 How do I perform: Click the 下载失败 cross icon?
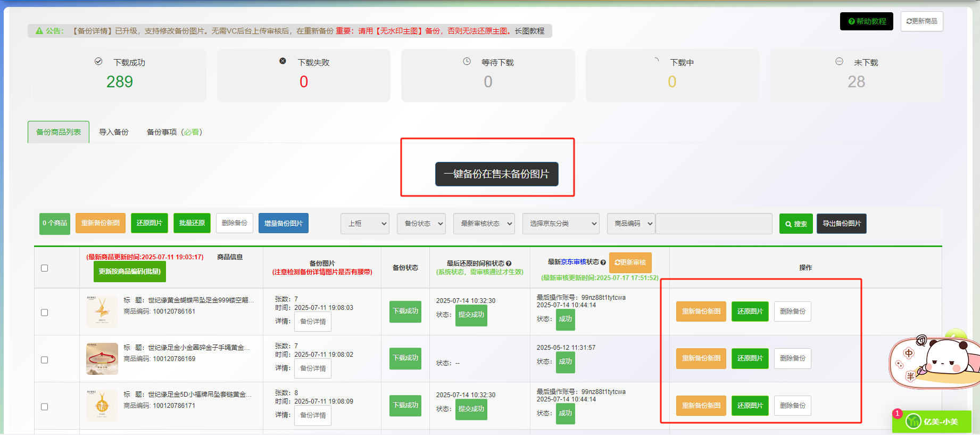click(283, 61)
